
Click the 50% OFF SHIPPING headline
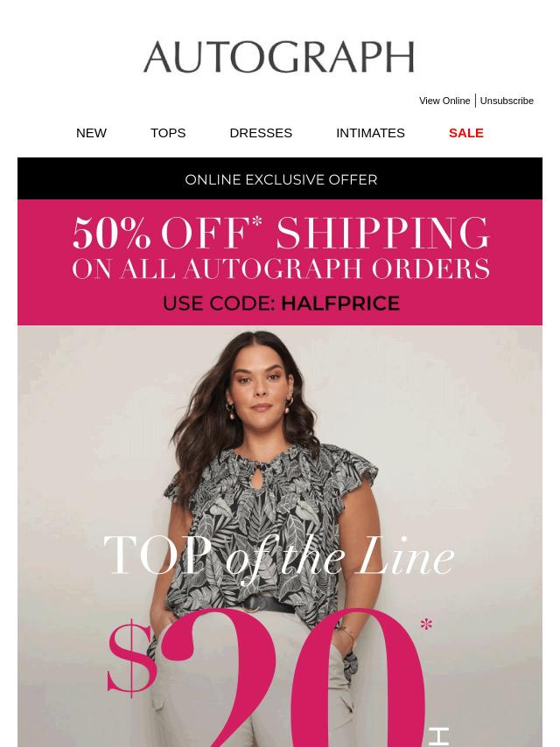(281, 233)
